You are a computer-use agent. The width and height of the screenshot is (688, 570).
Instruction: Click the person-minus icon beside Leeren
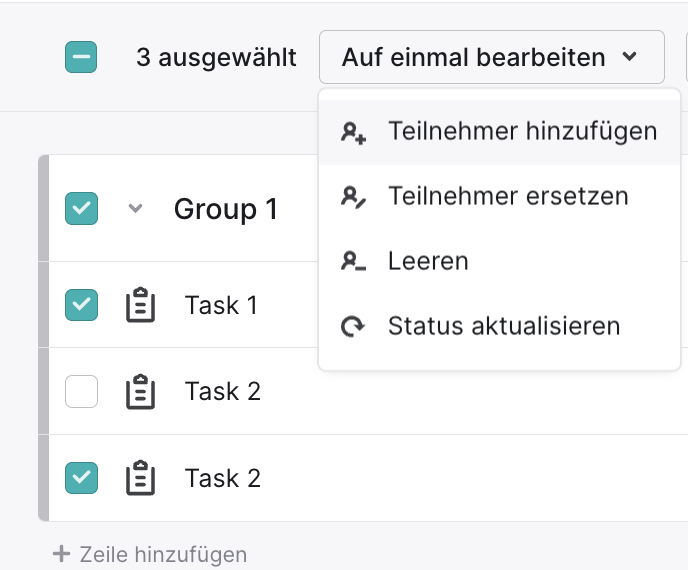pos(353,261)
